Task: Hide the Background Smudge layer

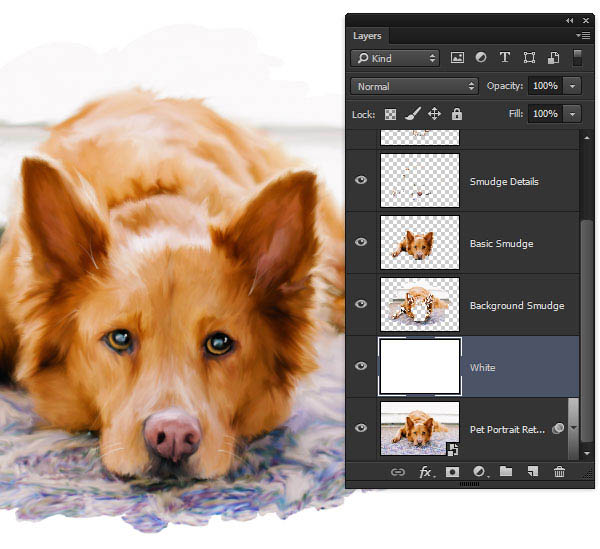Action: point(361,304)
